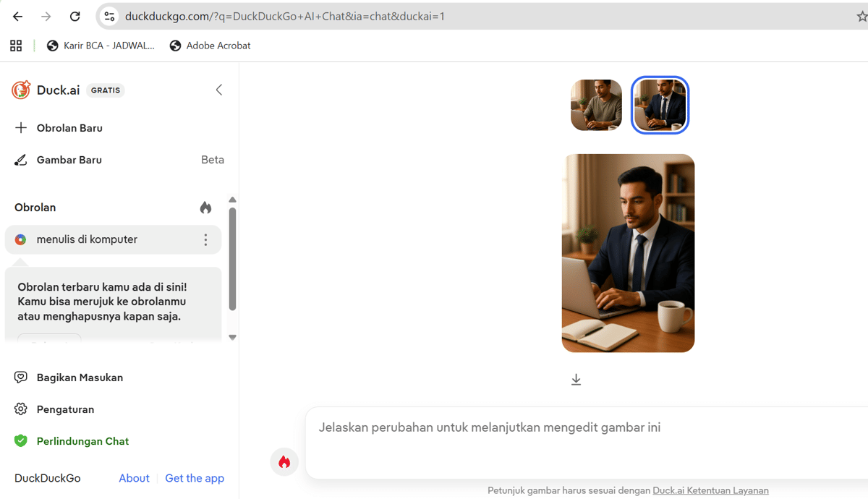Image resolution: width=868 pixels, height=499 pixels.
Task: Open the Adobe Acrobat bookmark
Action: tap(210, 45)
